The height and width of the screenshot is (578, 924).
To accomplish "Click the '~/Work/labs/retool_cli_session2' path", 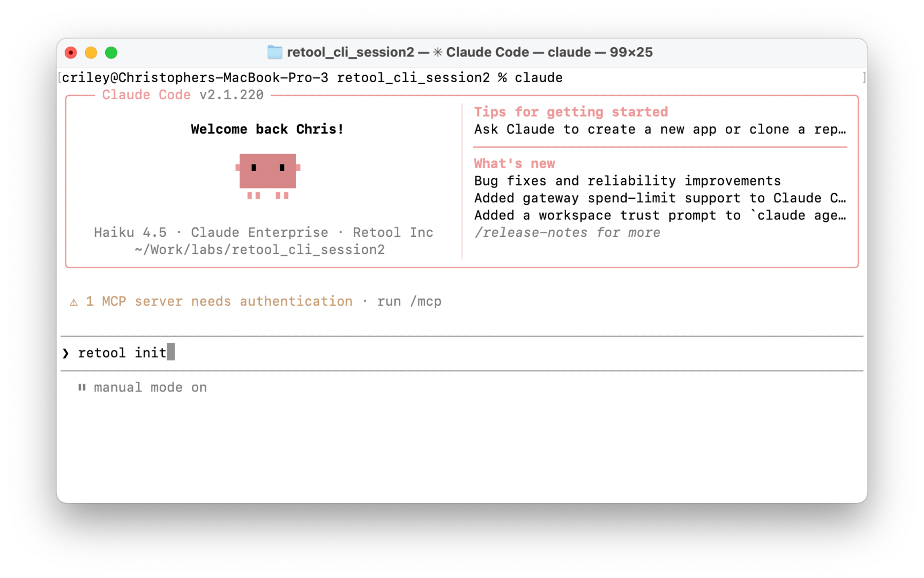I will (x=260, y=250).
